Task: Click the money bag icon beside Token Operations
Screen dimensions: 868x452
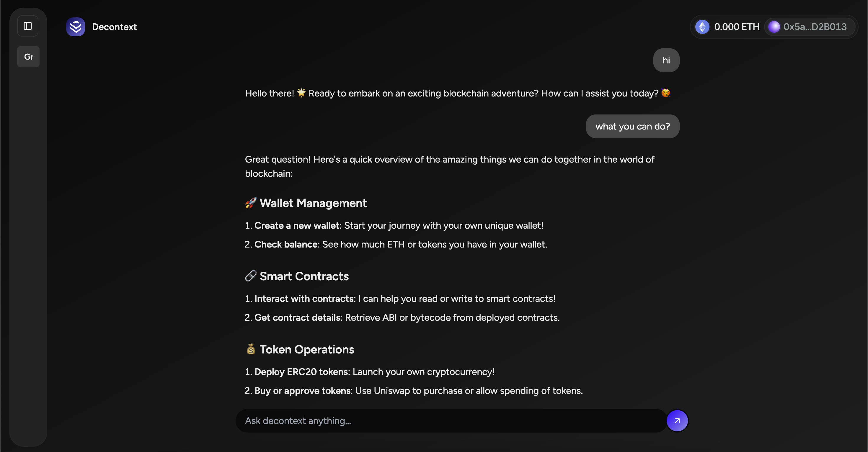Action: (x=250, y=349)
